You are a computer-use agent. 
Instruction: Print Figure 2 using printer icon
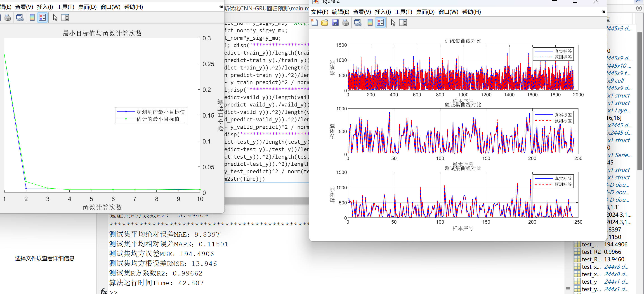[345, 23]
